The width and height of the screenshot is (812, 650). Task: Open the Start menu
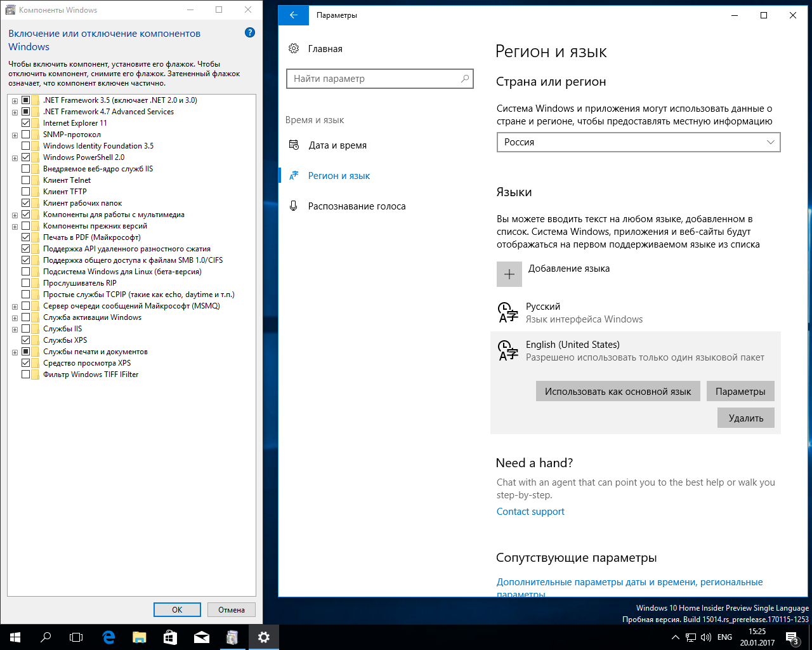(x=15, y=637)
